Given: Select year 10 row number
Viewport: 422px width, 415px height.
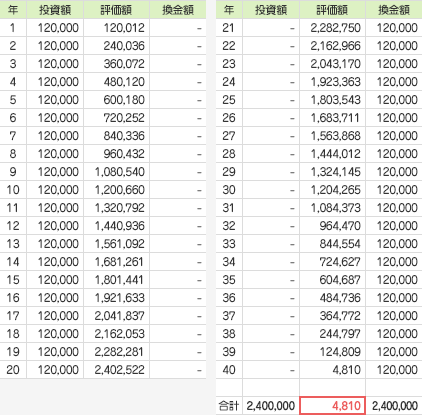Looking at the screenshot, I should [13, 190].
